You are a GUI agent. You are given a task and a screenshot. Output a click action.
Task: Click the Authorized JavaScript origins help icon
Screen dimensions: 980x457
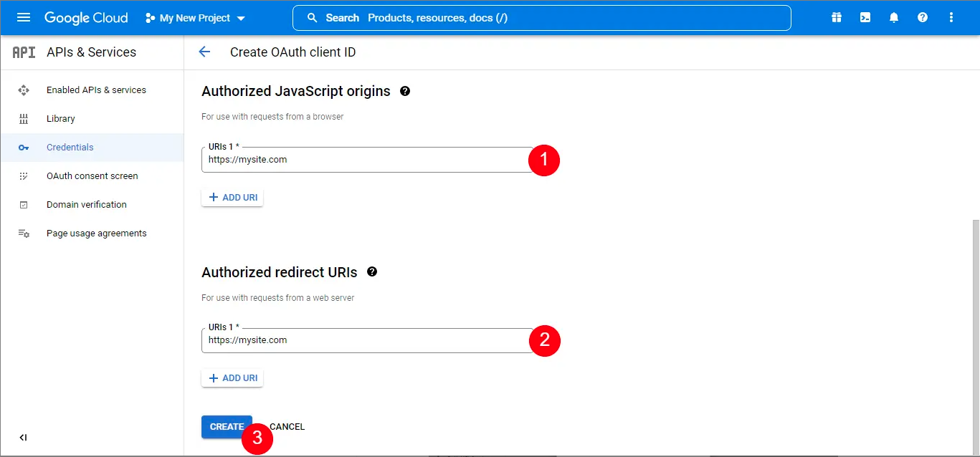pyautogui.click(x=405, y=91)
